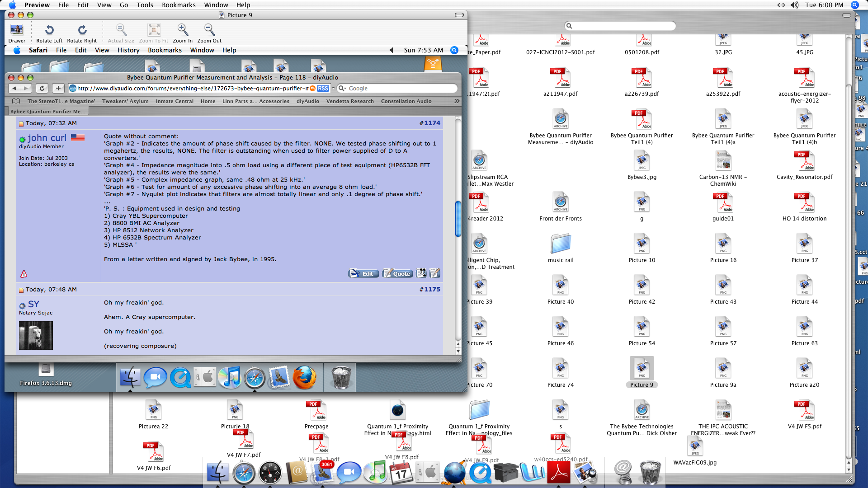Screen dimensions: 868x488
Task: Open Microsoft Word from the Dock
Action: [x=533, y=473]
